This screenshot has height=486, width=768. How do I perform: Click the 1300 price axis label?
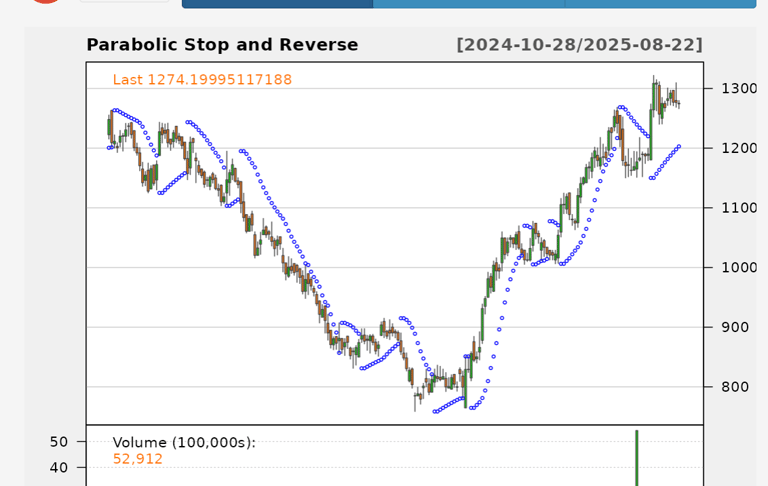pyautogui.click(x=739, y=89)
